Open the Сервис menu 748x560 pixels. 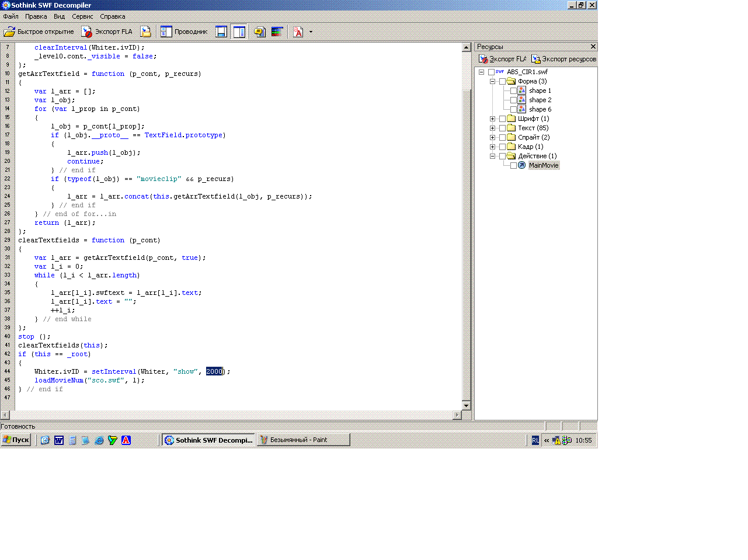pyautogui.click(x=83, y=16)
